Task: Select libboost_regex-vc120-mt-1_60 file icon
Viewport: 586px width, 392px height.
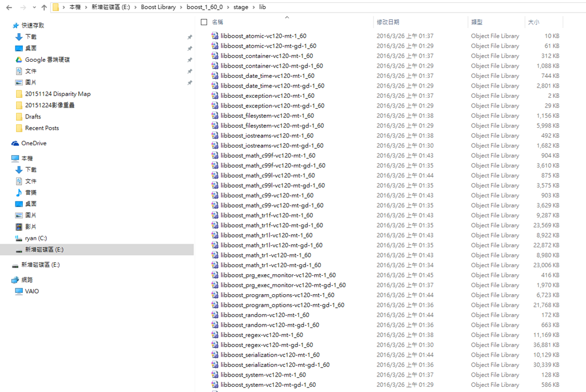Action: click(215, 335)
